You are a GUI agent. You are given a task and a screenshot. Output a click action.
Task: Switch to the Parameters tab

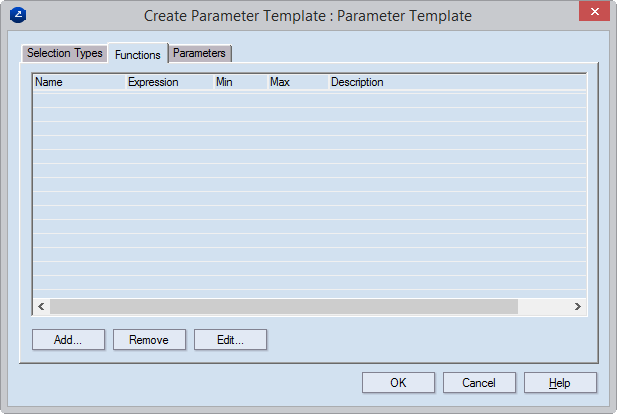point(200,53)
